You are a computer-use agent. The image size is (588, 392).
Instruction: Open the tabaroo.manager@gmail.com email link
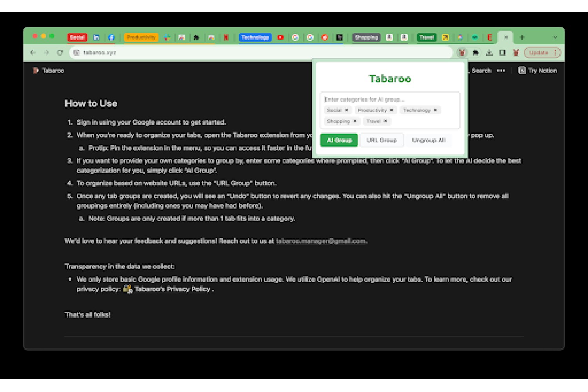pyautogui.click(x=321, y=241)
